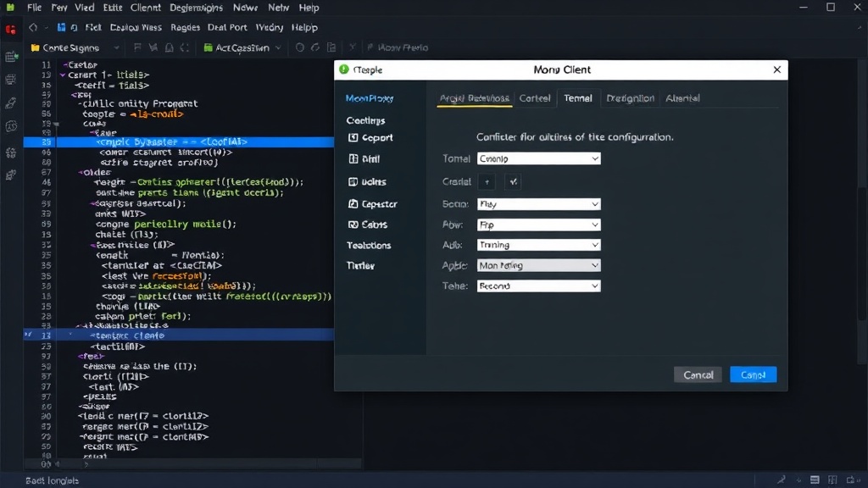The width and height of the screenshot is (868, 488).
Task: Click the grid layout icon in the status bar
Action: (x=832, y=480)
